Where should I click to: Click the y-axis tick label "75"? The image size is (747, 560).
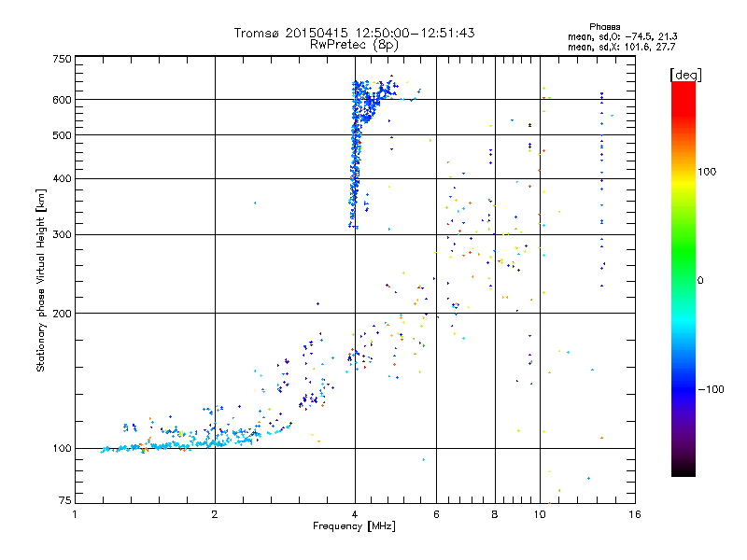[x=65, y=500]
